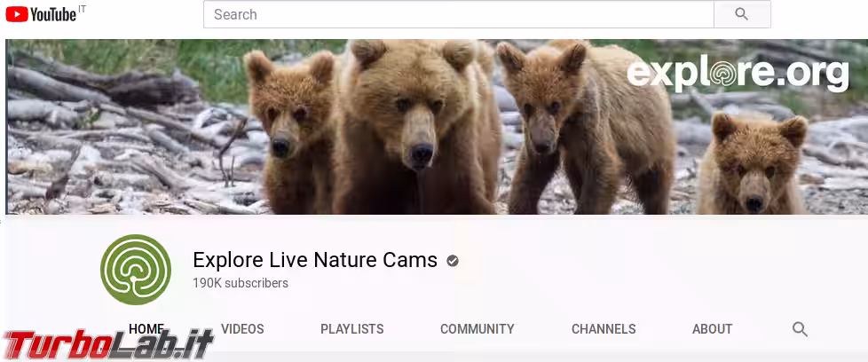Go to the COMMUNITY tab
The height and width of the screenshot is (362, 868).
[x=477, y=329]
